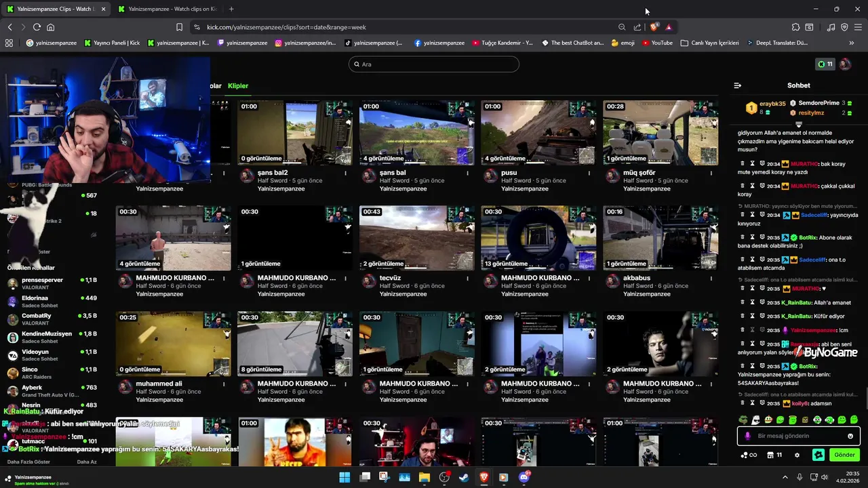Open the prensesperver channel in sidebar

pyautogui.click(x=53, y=283)
